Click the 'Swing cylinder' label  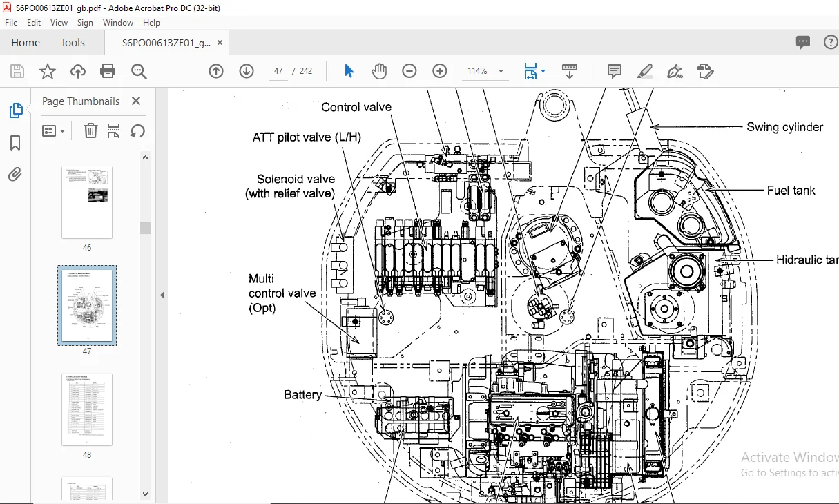[785, 127]
